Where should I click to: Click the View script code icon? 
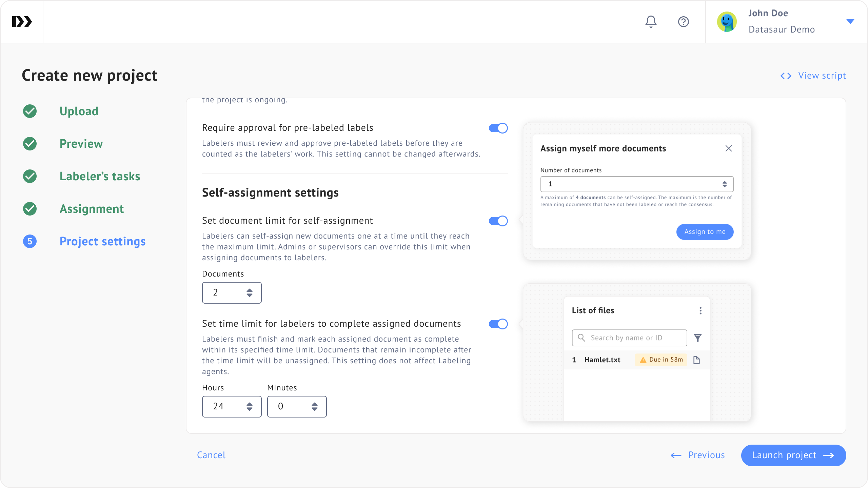click(x=786, y=76)
